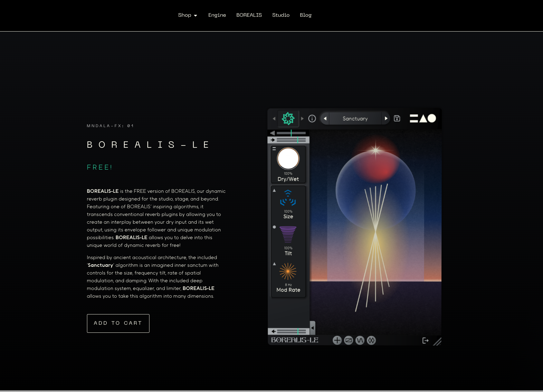Screen dimensions: 543x392
Task: Click the BOREALIS-LE page heading
Action: pos(148,145)
